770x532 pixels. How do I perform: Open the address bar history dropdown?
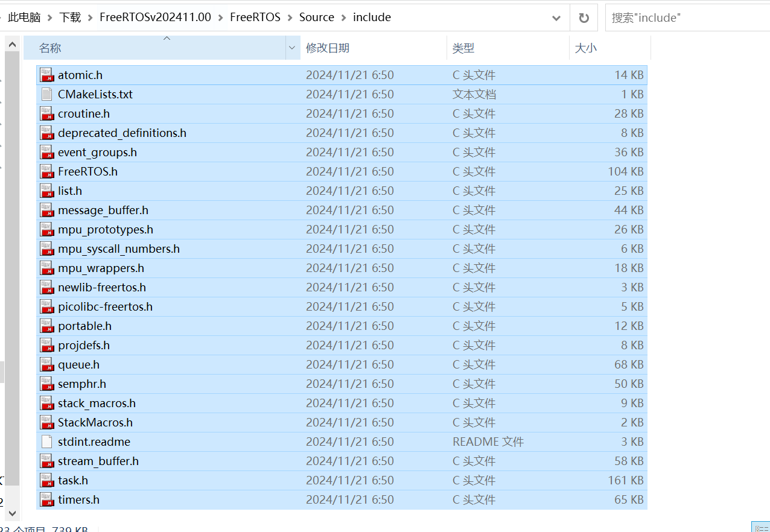click(x=556, y=17)
